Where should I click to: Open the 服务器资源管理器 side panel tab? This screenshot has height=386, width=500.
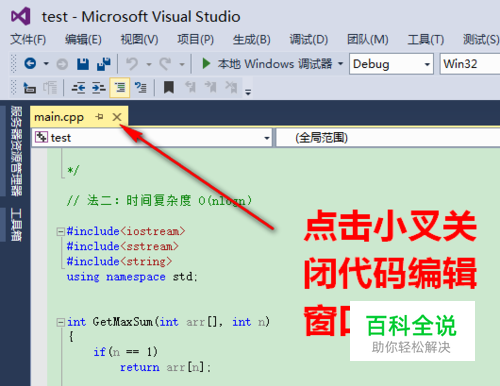pyautogui.click(x=16, y=151)
